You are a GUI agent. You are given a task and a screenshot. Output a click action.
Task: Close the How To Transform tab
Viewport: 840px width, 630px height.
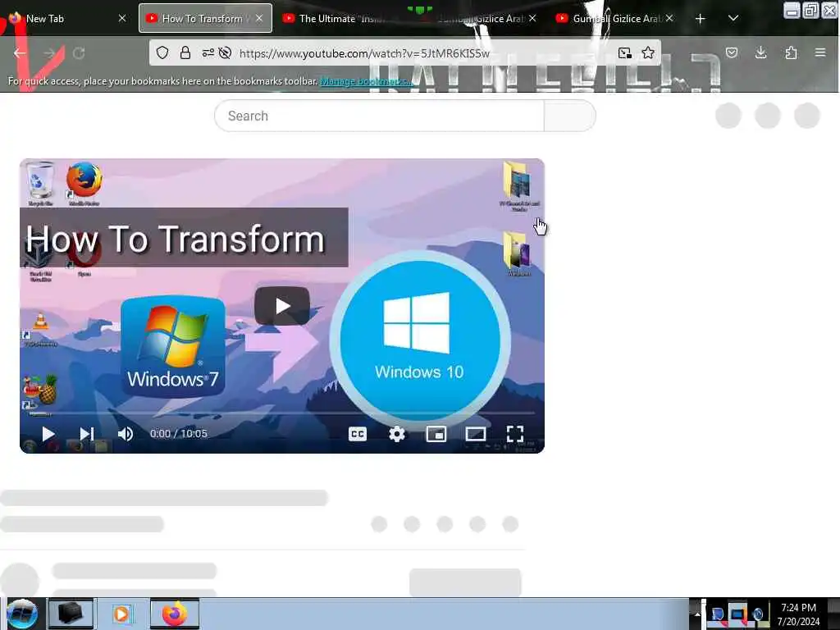259,18
